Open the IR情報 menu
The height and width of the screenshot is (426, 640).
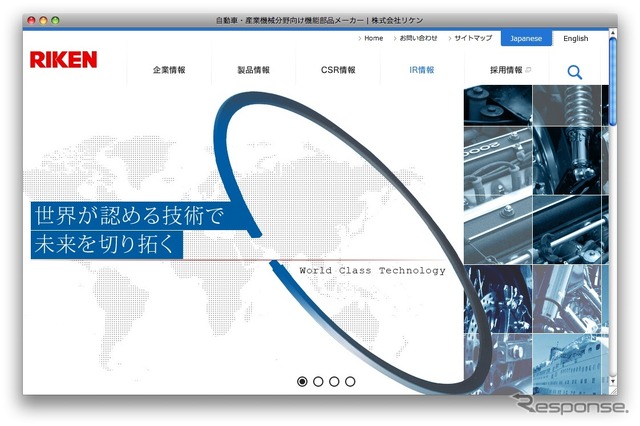pos(422,70)
